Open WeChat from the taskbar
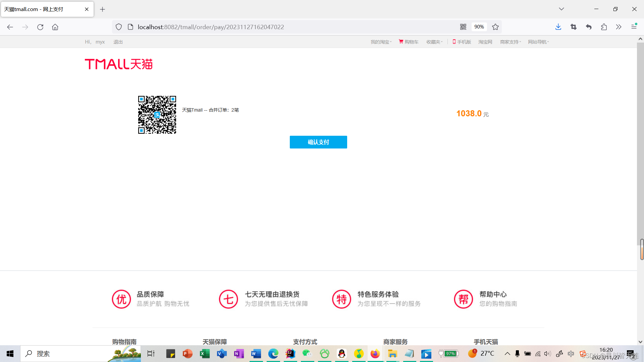 (x=307, y=354)
